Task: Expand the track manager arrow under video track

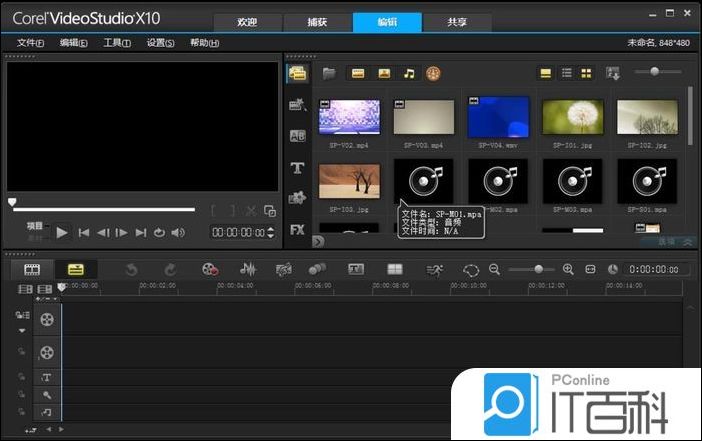Action: (22, 331)
